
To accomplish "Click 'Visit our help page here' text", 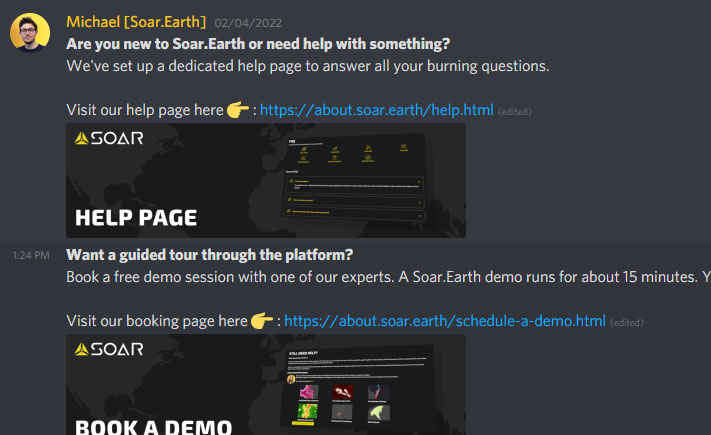I will coord(145,110).
